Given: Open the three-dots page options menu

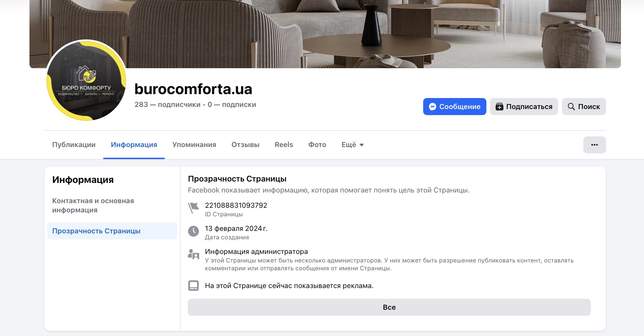Looking at the screenshot, I should point(594,145).
